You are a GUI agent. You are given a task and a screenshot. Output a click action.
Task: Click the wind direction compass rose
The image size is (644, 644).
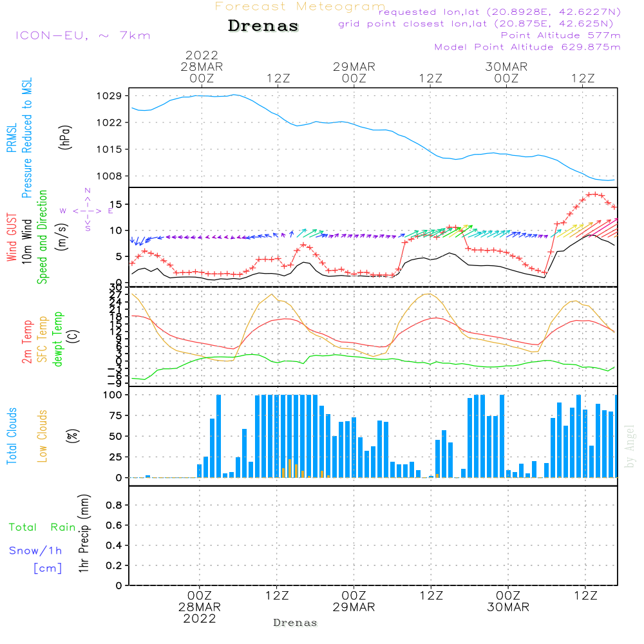[87, 210]
